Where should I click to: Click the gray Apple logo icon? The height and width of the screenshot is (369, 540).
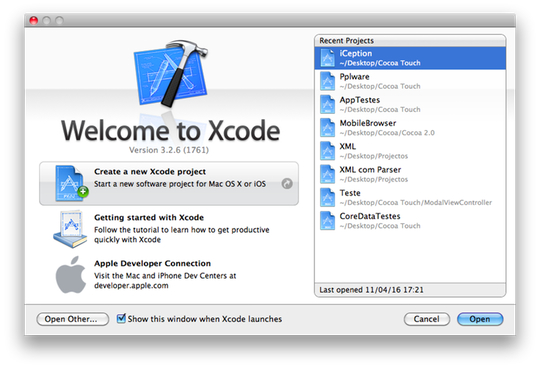coord(71,275)
